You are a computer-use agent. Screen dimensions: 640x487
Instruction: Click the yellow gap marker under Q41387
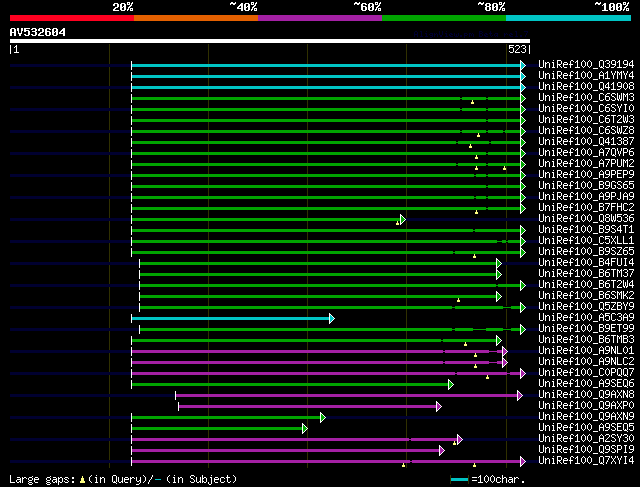click(x=470, y=146)
